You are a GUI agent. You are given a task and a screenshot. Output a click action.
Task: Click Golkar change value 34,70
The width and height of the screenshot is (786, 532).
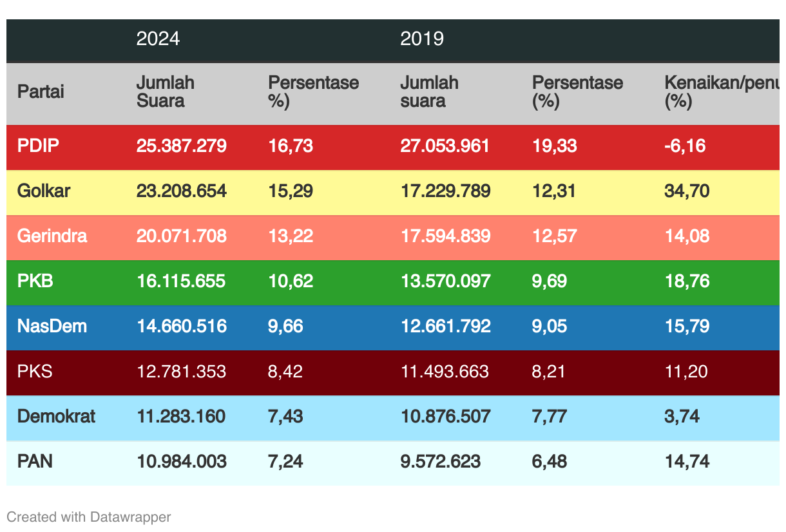[x=687, y=191]
